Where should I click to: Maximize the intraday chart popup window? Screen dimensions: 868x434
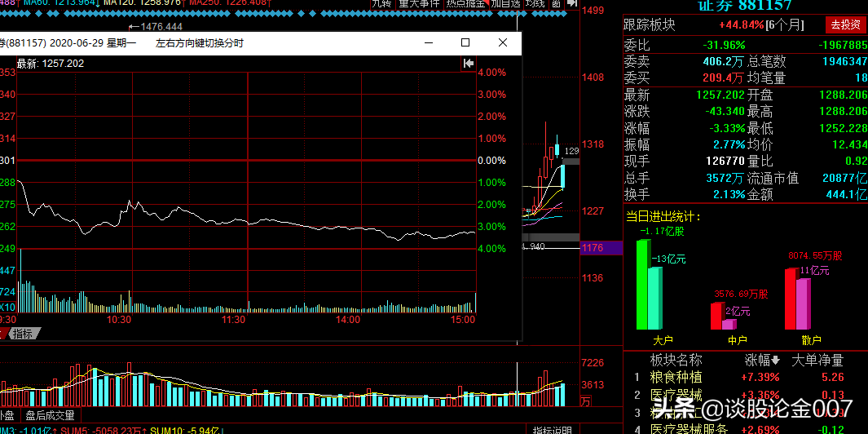click(x=465, y=42)
